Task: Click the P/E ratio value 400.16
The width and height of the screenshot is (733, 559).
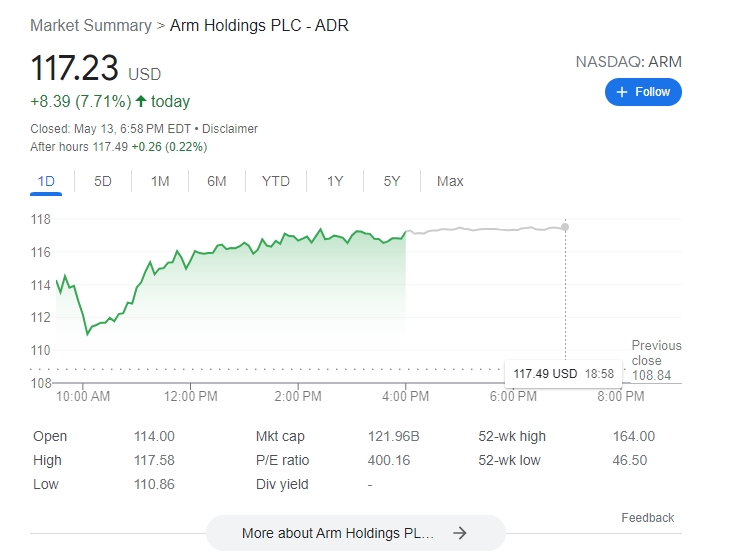Action: [x=389, y=460]
